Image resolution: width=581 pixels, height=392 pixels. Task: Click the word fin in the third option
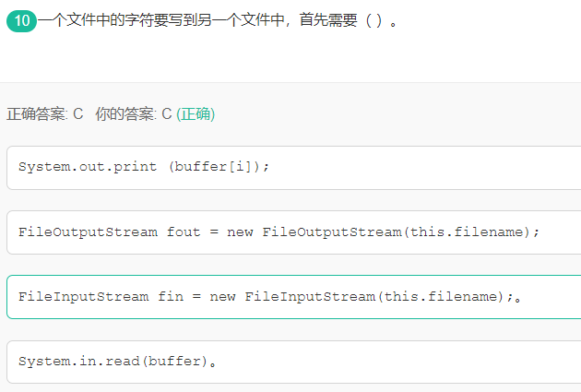pos(171,297)
